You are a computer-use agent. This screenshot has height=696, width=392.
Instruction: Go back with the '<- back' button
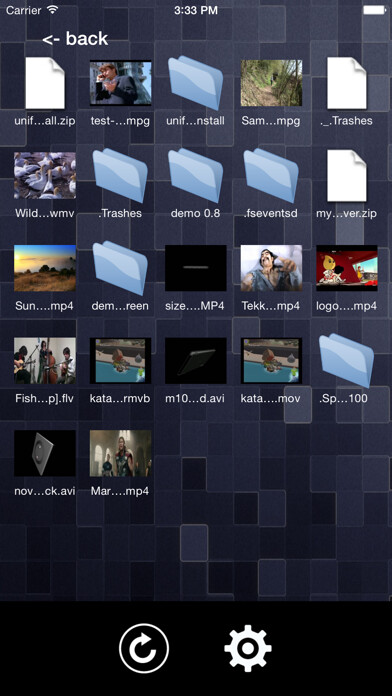(75, 39)
